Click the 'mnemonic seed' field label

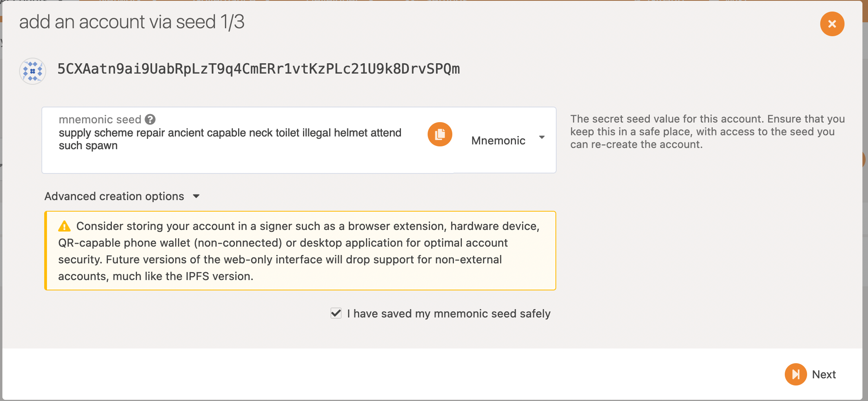100,119
